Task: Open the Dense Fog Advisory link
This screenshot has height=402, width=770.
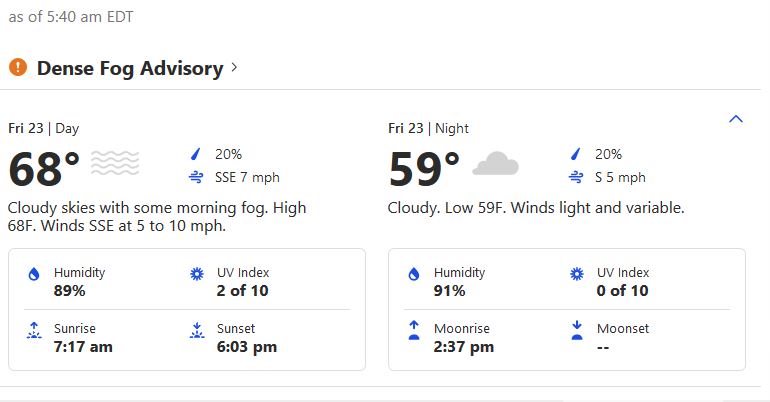Action: click(x=129, y=68)
